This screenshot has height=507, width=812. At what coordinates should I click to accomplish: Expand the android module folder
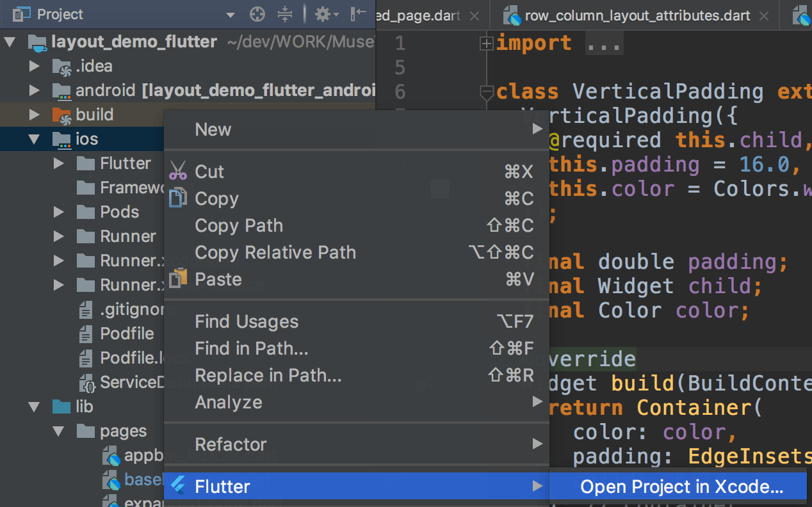[34, 90]
